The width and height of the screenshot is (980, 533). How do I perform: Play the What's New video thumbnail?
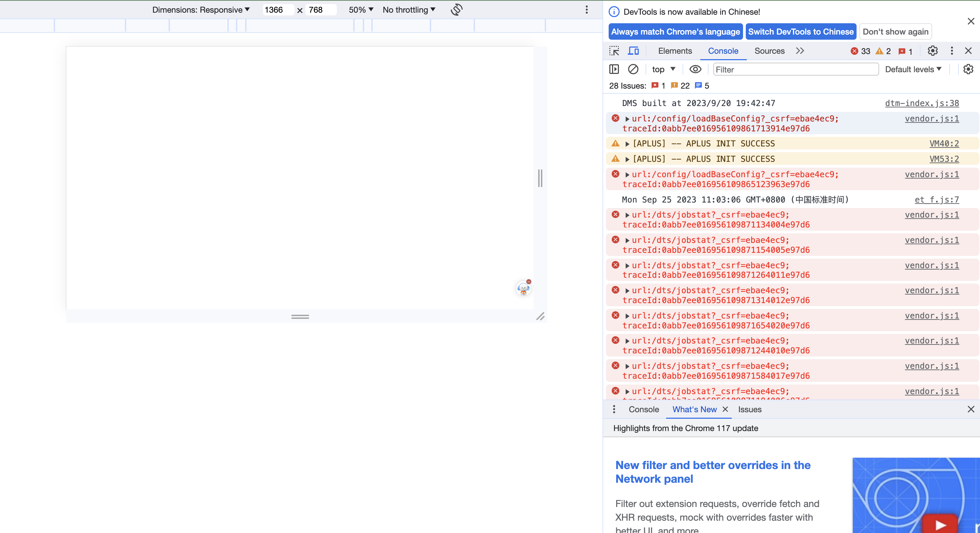pos(940,525)
